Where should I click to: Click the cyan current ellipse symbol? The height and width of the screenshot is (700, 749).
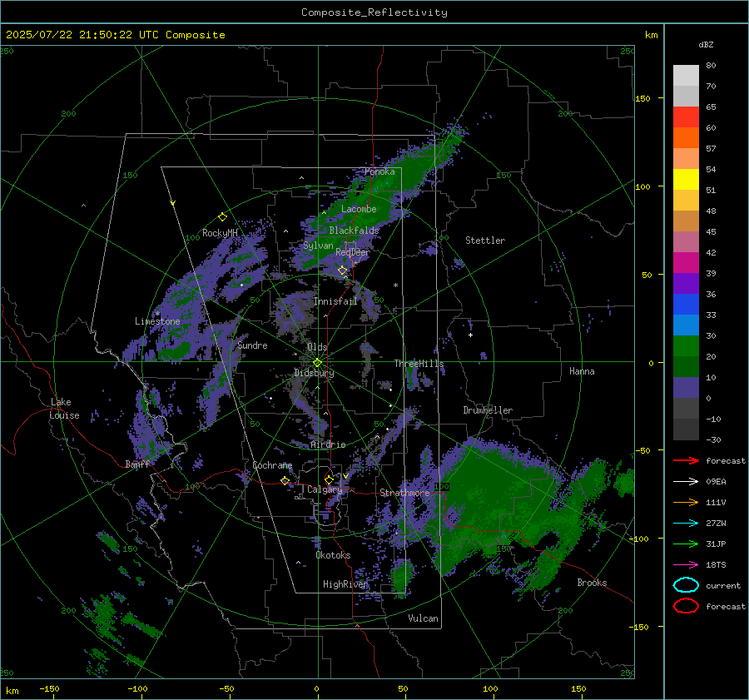(686, 585)
